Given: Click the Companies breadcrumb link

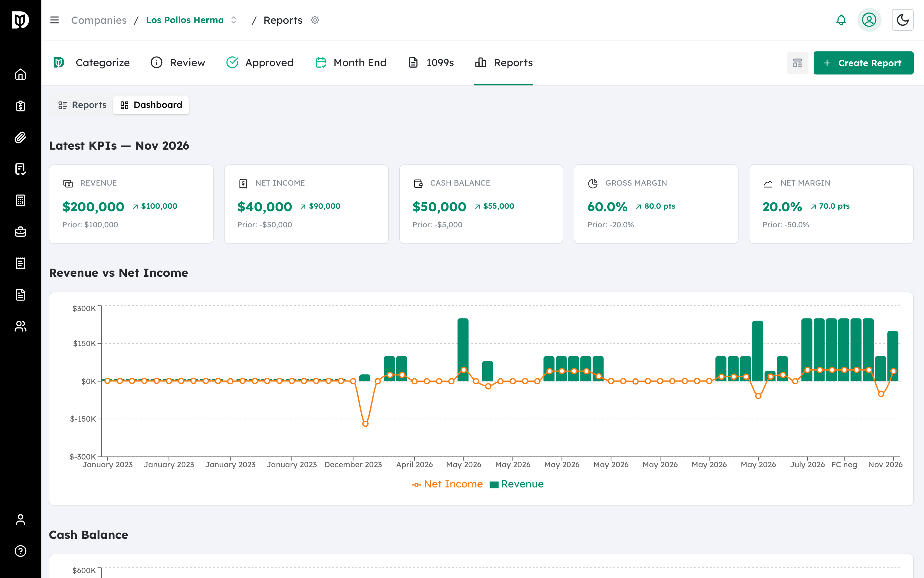Looking at the screenshot, I should [x=99, y=20].
